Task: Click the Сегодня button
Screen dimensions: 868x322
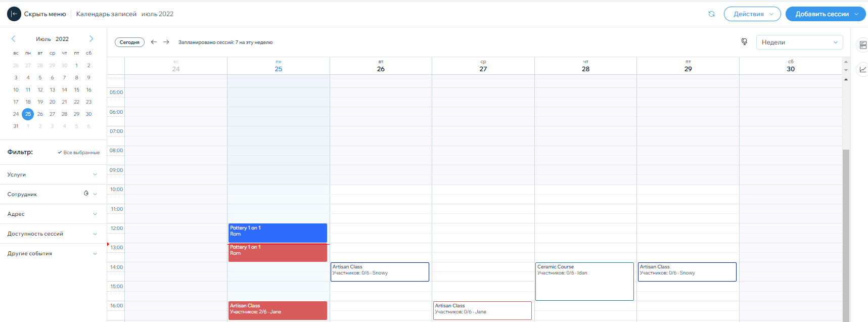Action: click(x=129, y=42)
